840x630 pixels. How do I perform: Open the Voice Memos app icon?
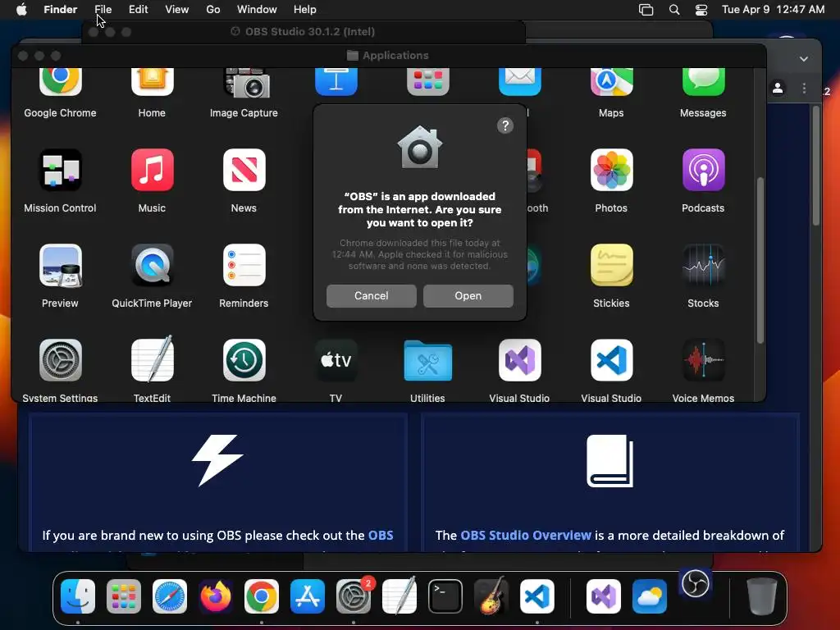click(703, 360)
